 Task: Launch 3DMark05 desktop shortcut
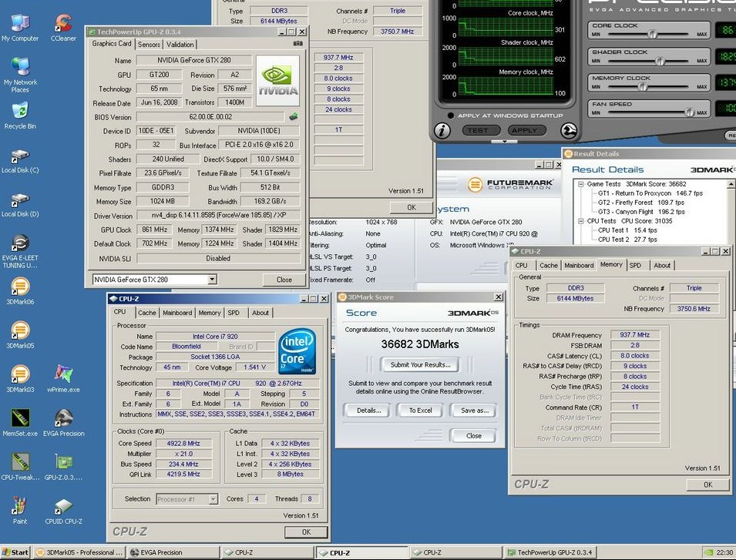[20, 335]
